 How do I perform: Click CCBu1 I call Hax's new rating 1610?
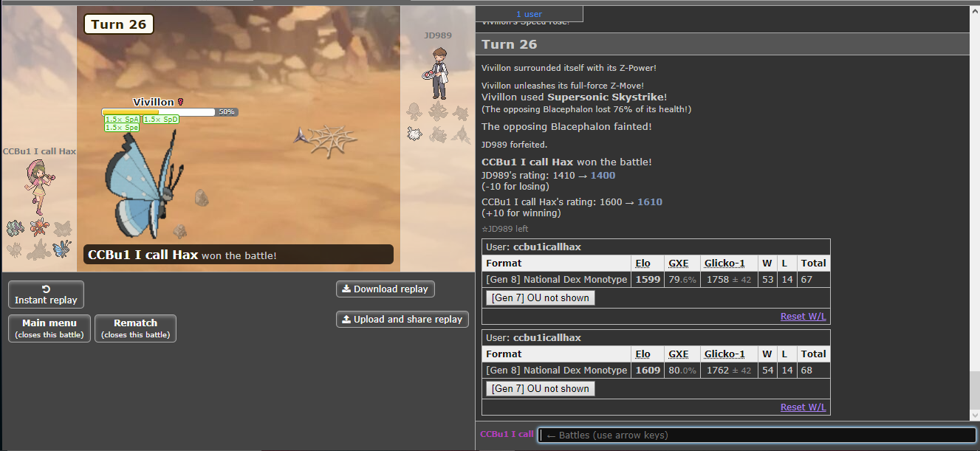pos(650,202)
